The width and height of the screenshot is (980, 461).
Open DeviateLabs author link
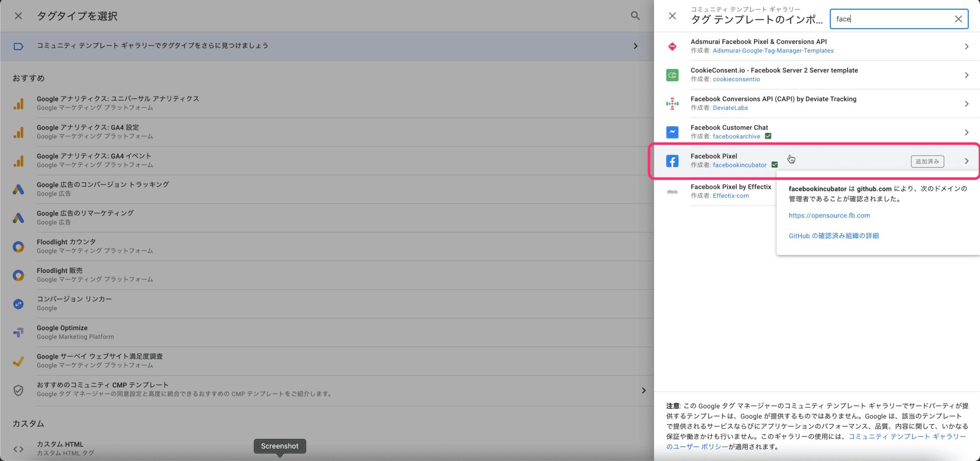pos(730,108)
